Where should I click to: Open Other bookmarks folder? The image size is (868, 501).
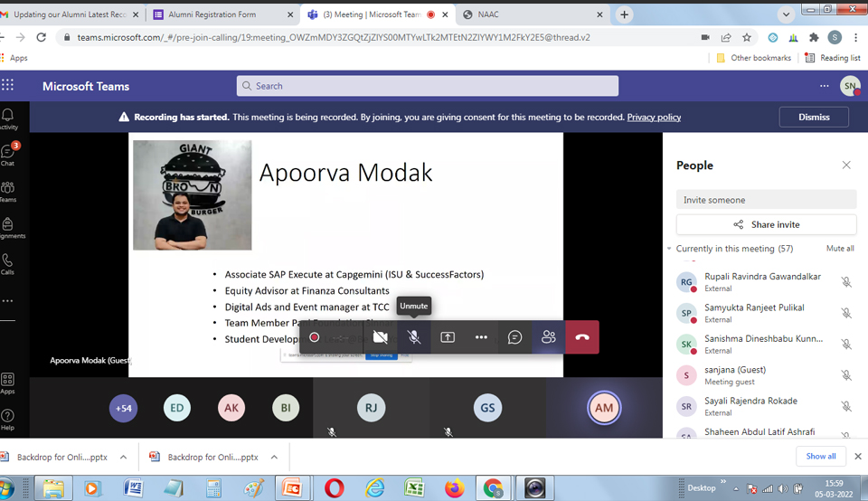pyautogui.click(x=754, y=58)
